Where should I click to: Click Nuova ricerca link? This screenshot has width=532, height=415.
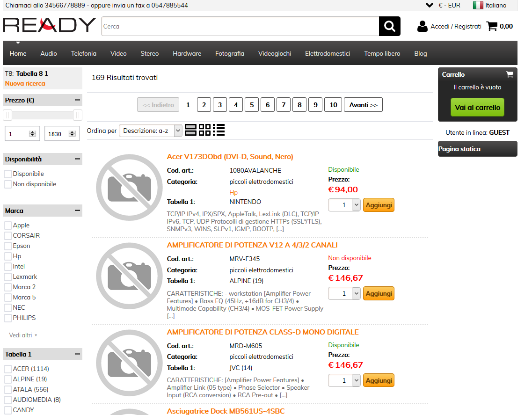[x=25, y=83]
